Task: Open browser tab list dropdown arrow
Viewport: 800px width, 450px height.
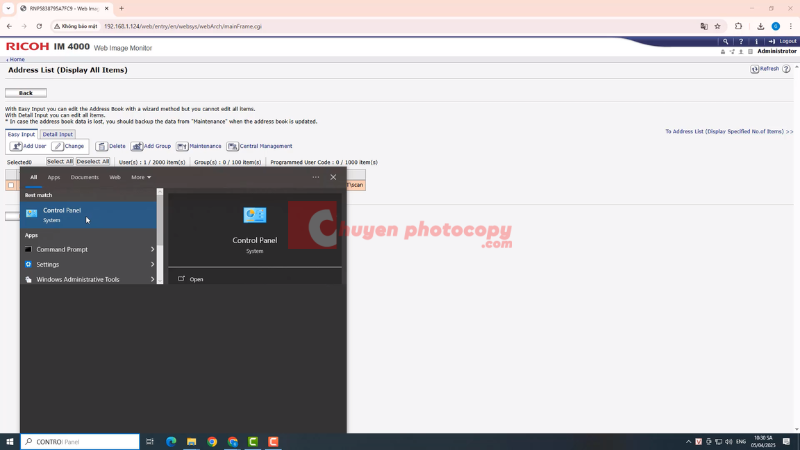Action: tap(8, 9)
